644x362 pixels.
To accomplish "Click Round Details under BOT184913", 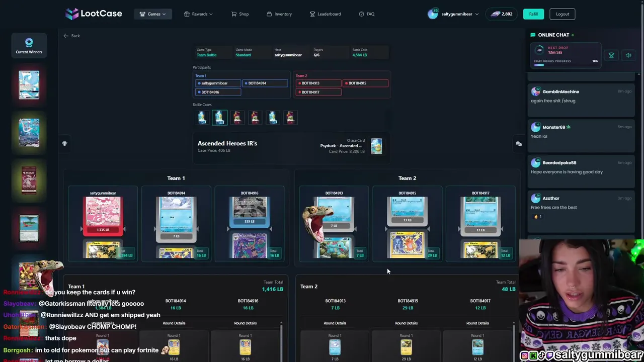I will [x=335, y=323].
